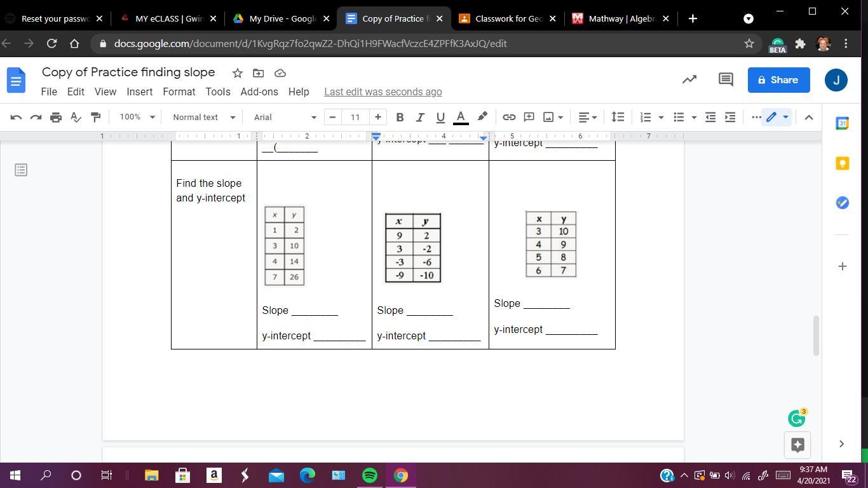868x488 pixels.
Task: Open the activity dashboard trend icon
Action: [x=689, y=79]
